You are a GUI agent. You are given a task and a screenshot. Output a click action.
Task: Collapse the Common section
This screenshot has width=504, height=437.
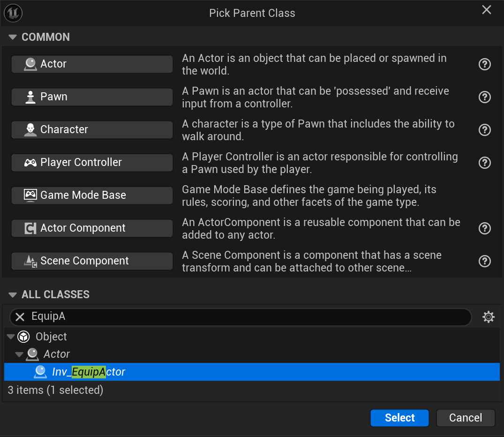click(13, 37)
